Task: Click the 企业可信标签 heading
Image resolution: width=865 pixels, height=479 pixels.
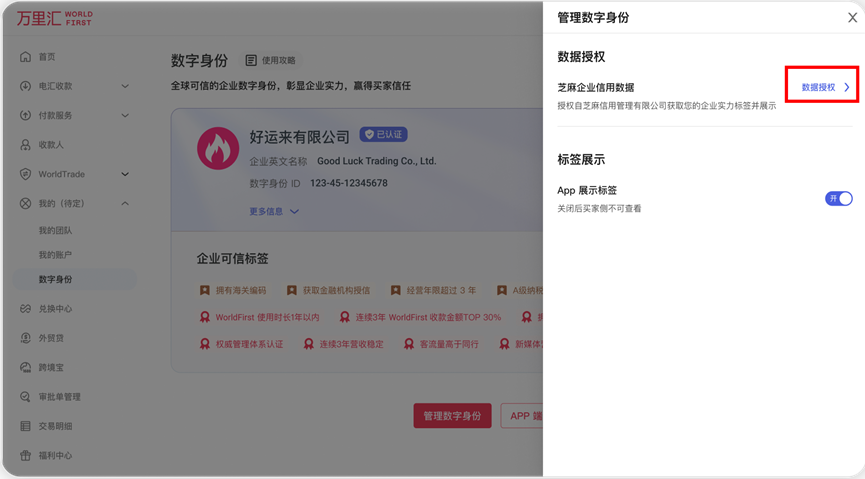Action: pyautogui.click(x=233, y=259)
